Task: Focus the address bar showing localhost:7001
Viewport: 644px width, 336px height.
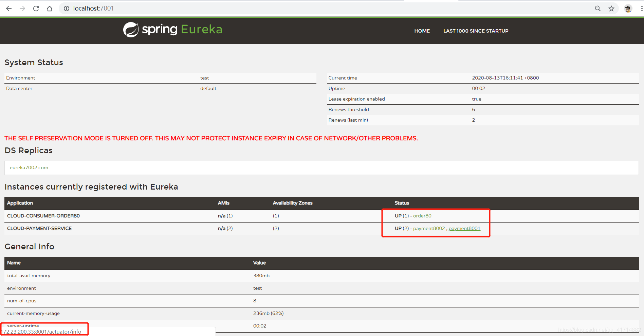Action: click(x=326, y=8)
